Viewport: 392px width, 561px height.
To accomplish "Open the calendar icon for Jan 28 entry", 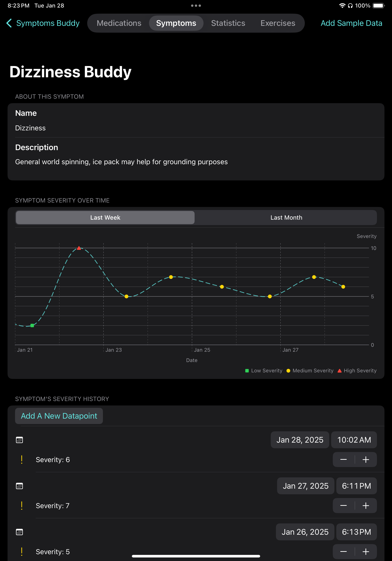I will (20, 440).
